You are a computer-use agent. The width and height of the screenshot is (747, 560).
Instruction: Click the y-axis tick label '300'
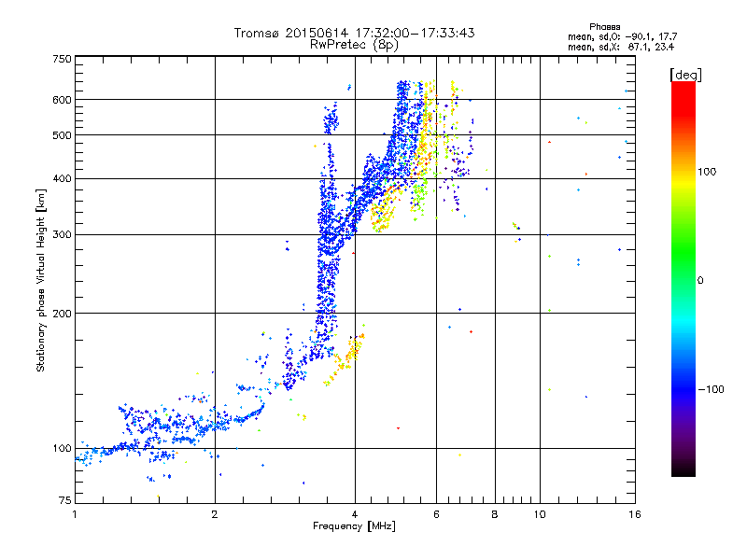pyautogui.click(x=62, y=235)
